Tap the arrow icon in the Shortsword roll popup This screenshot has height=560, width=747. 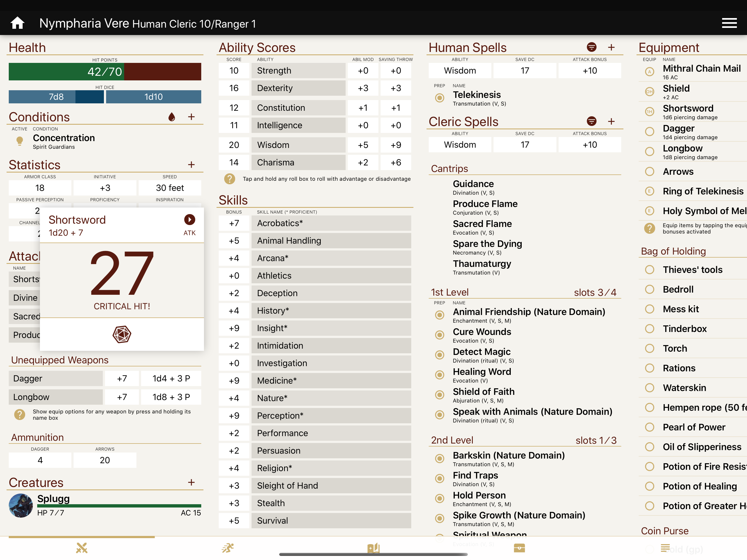click(x=189, y=220)
